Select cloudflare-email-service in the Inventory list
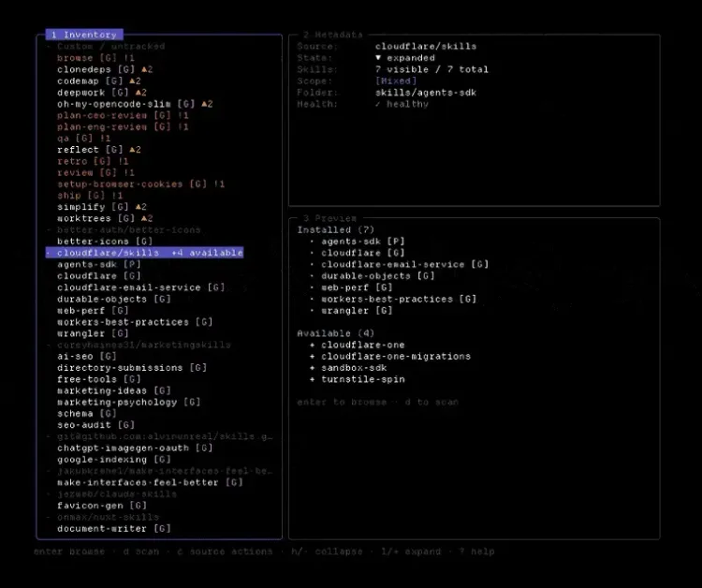Image resolution: width=702 pixels, height=588 pixels. [140, 287]
